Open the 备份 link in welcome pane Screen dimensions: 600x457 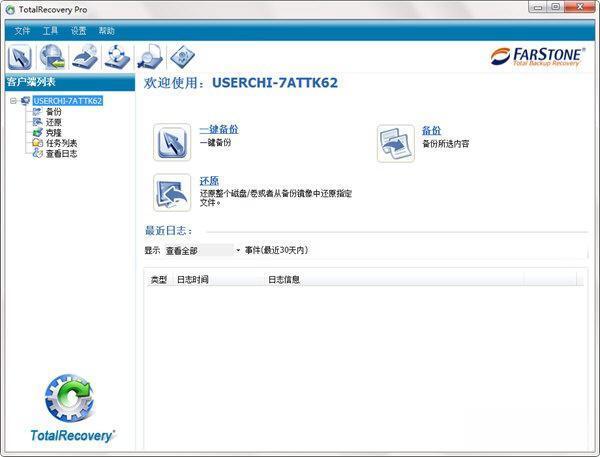point(431,131)
